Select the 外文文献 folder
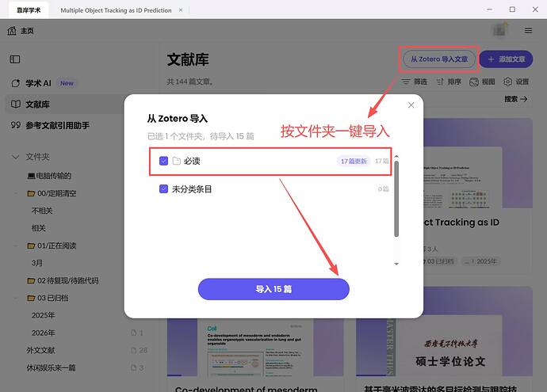The image size is (547, 392). click(x=40, y=350)
